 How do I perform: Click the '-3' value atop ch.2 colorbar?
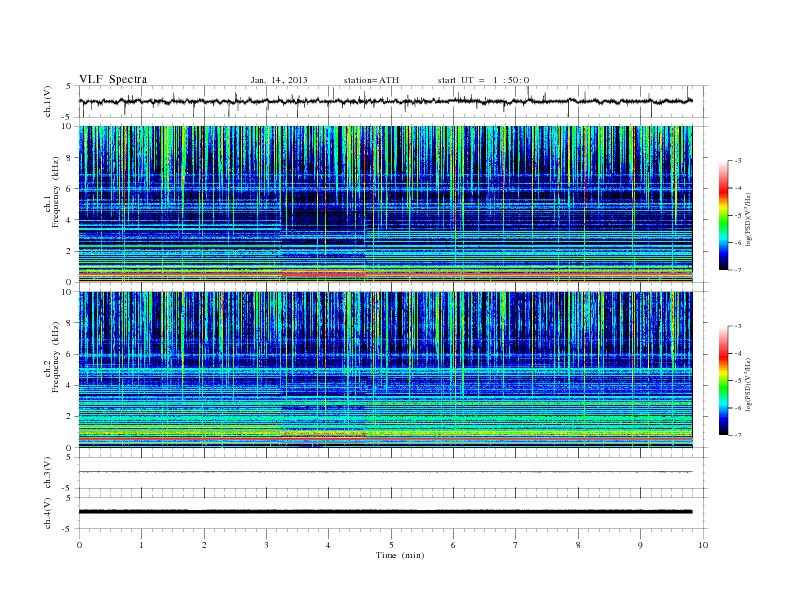[x=738, y=326]
